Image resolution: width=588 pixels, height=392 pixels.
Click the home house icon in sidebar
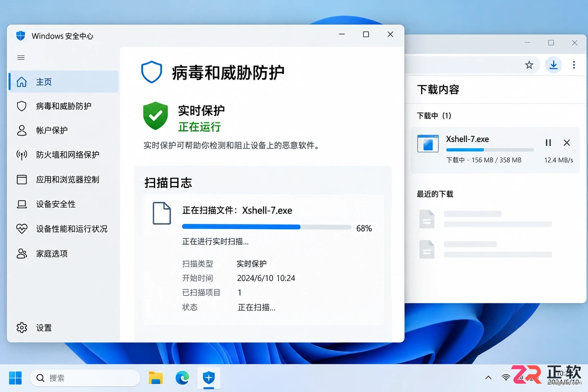click(x=22, y=82)
